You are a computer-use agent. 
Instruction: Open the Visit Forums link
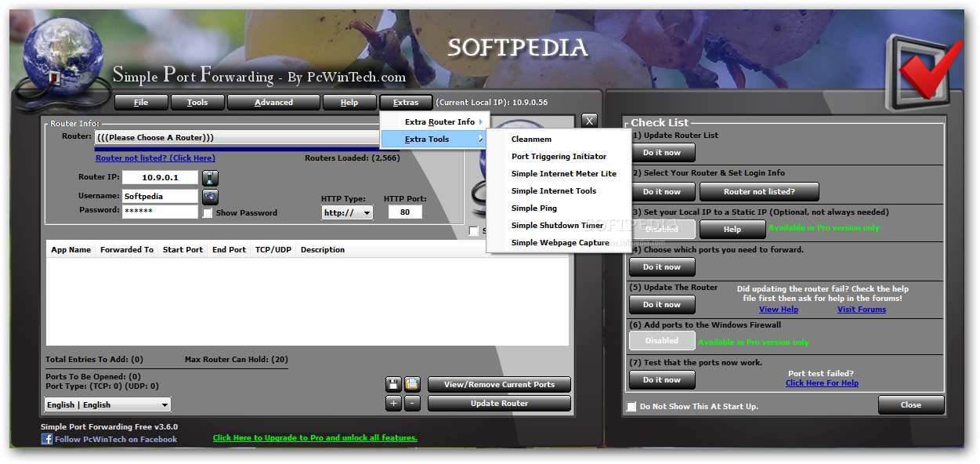[x=862, y=310]
